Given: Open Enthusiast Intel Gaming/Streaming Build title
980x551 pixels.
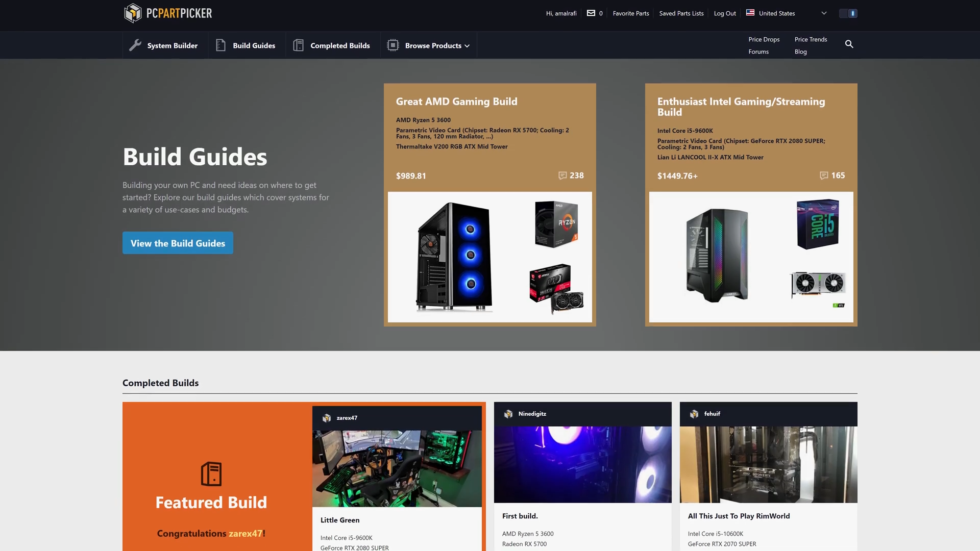Looking at the screenshot, I should 741,107.
